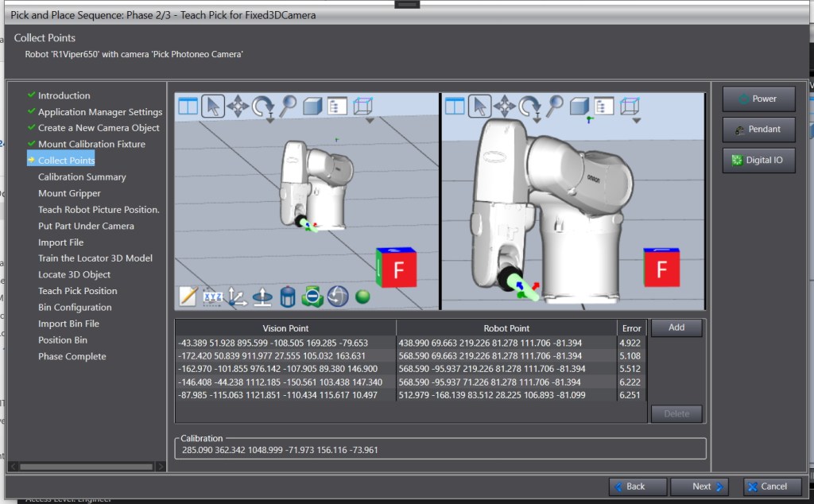Screen dimensions: 814x504
Task: Select the Introduction step
Action: coord(64,95)
